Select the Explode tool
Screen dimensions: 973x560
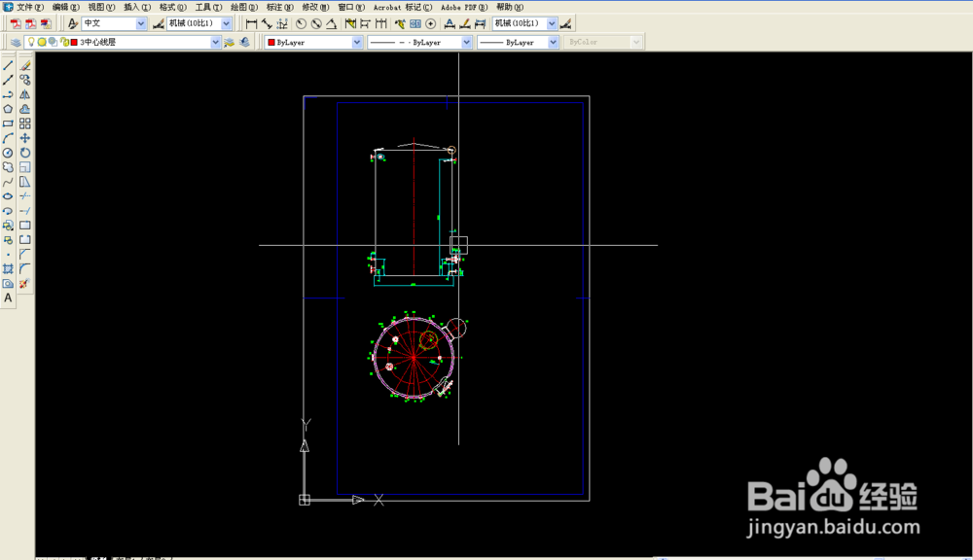[25, 284]
